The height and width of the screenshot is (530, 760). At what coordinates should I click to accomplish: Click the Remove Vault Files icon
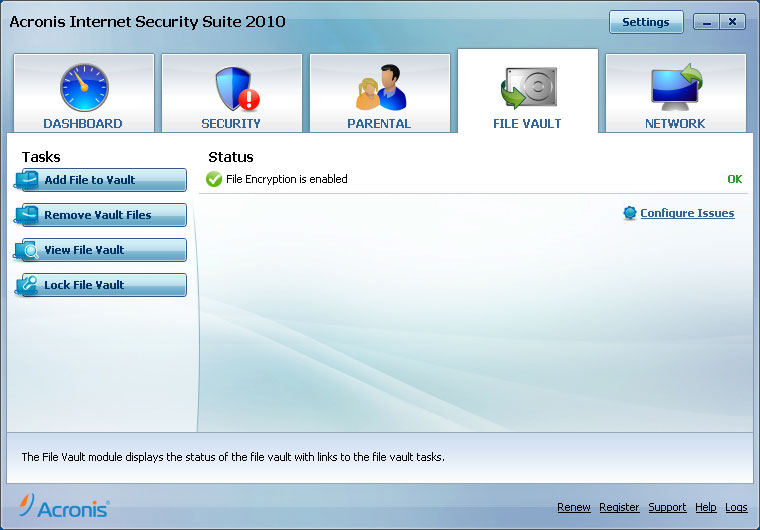(x=27, y=215)
